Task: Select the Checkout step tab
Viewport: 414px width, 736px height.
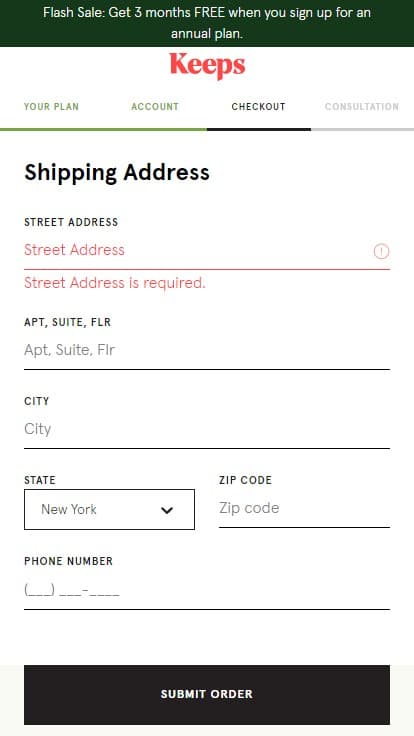Action: click(x=258, y=107)
